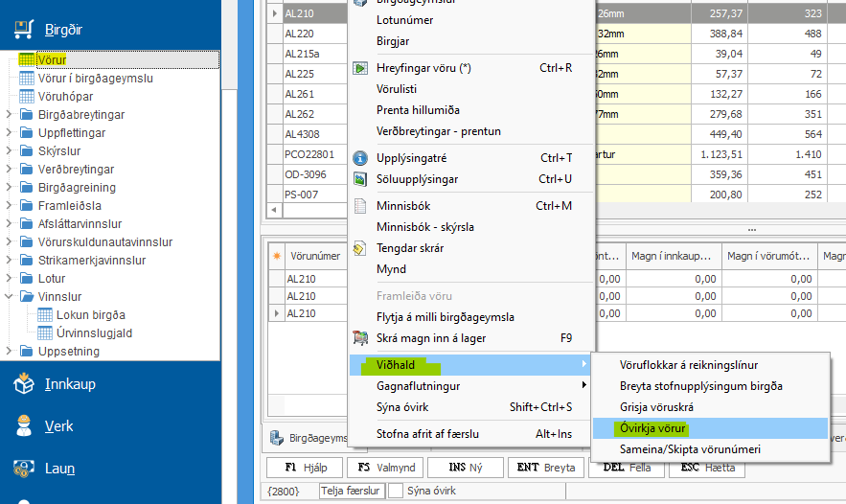Choose Sameina/Skipta vörunúmeri menu entry
The height and width of the screenshot is (504, 846).
676,449
